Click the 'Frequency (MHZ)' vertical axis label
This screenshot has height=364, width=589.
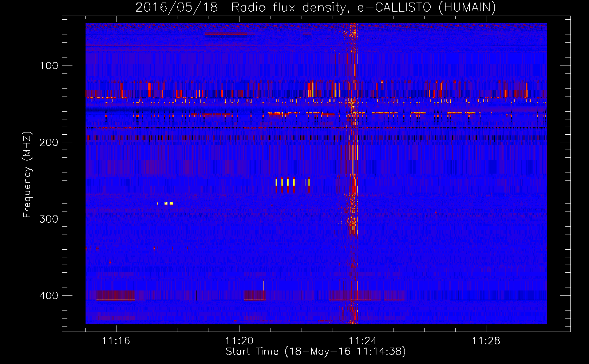tap(27, 174)
